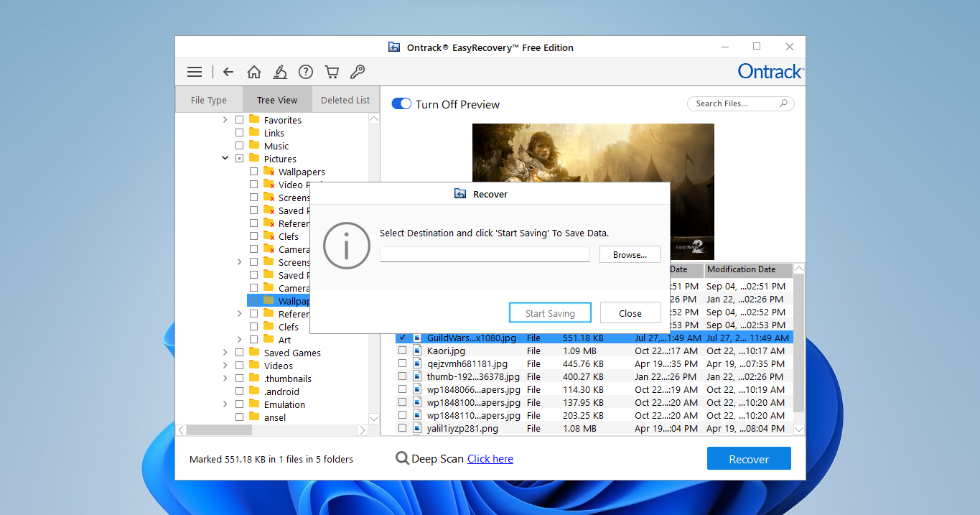
Task: Expand the Saved Games folder node
Action: pos(225,353)
